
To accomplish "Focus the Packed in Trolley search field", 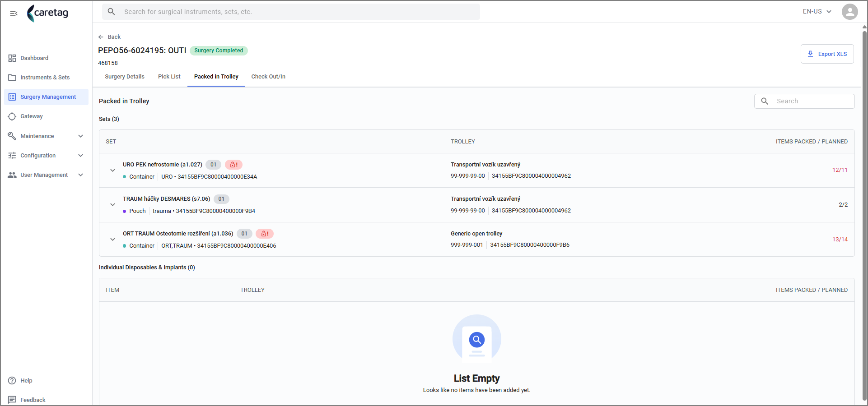I will 804,101.
